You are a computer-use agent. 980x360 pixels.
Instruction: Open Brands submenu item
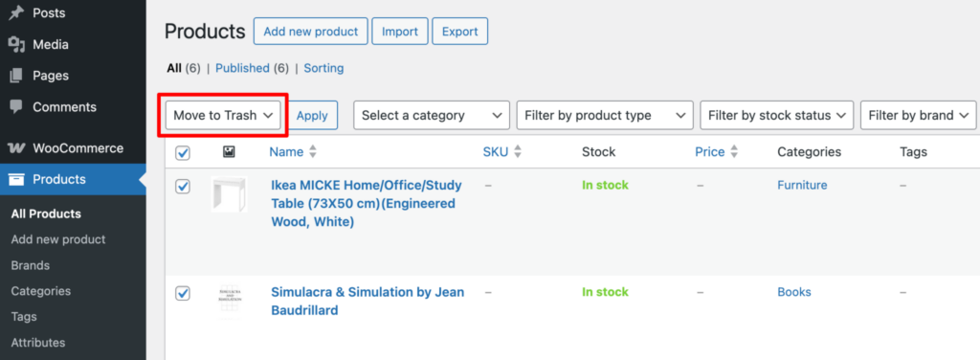click(x=30, y=265)
